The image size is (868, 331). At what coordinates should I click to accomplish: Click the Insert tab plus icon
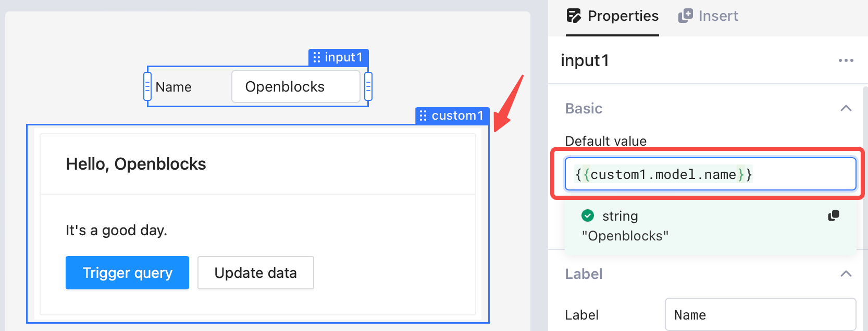(685, 16)
